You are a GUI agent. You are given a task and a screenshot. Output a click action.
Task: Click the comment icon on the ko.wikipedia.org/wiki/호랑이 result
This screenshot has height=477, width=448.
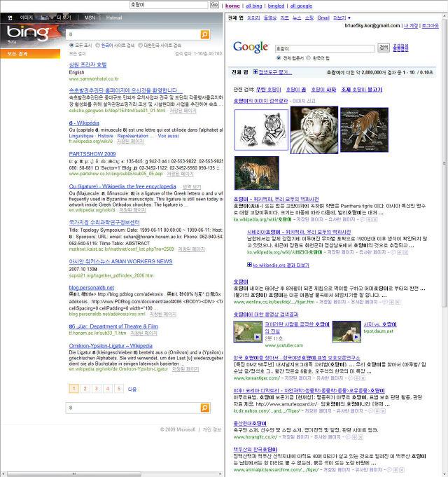click(x=363, y=219)
